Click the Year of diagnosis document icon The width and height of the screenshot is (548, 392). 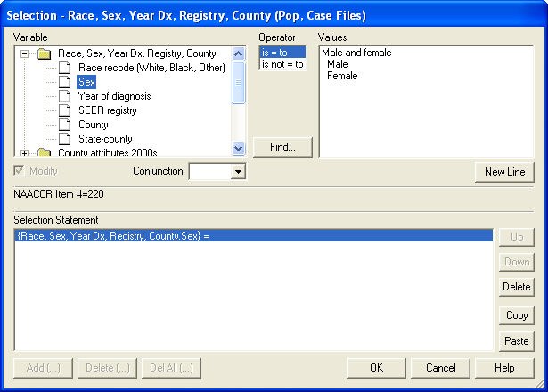(x=64, y=96)
